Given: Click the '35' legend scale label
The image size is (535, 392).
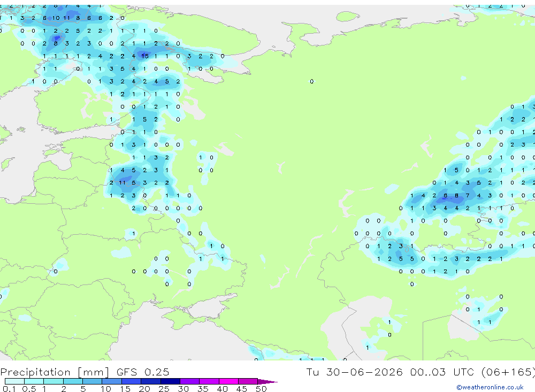Looking at the screenshot, I should click(203, 389).
